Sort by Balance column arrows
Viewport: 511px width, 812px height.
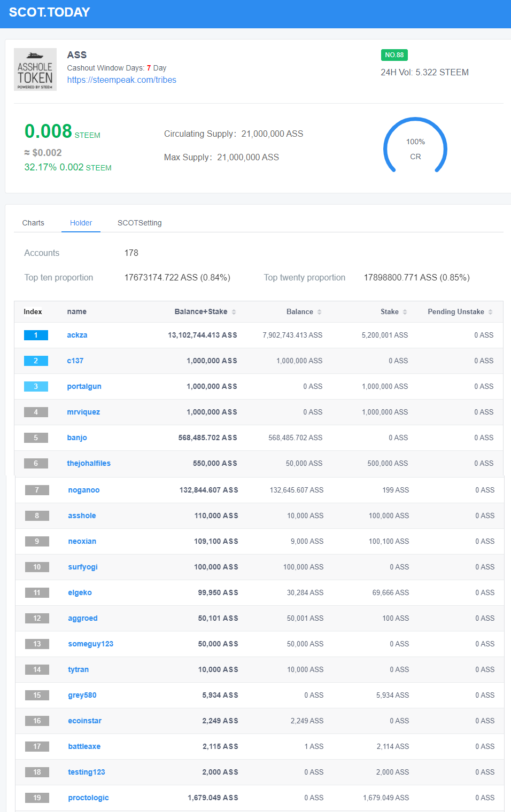319,312
